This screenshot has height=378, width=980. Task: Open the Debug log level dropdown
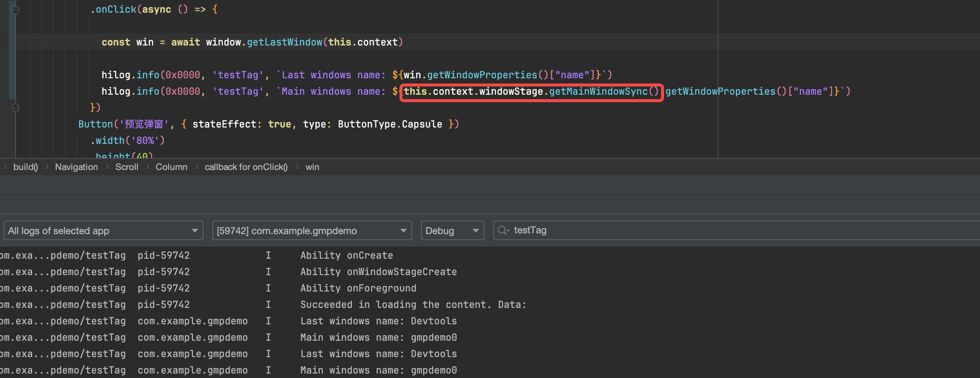tap(452, 231)
